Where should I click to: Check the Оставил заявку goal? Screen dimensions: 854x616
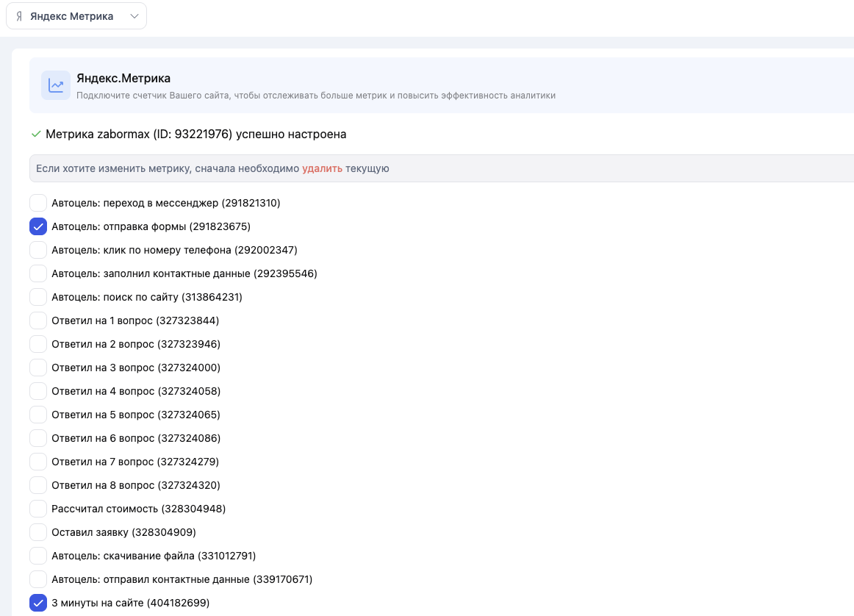tap(38, 532)
